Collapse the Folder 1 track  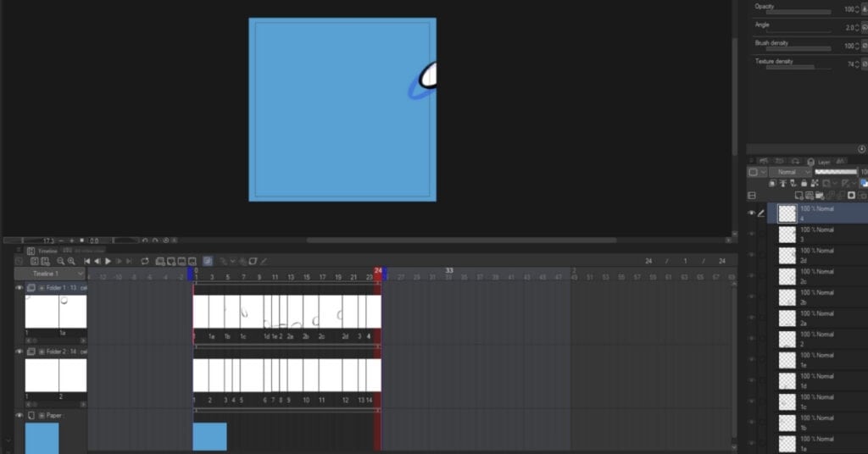coord(42,288)
